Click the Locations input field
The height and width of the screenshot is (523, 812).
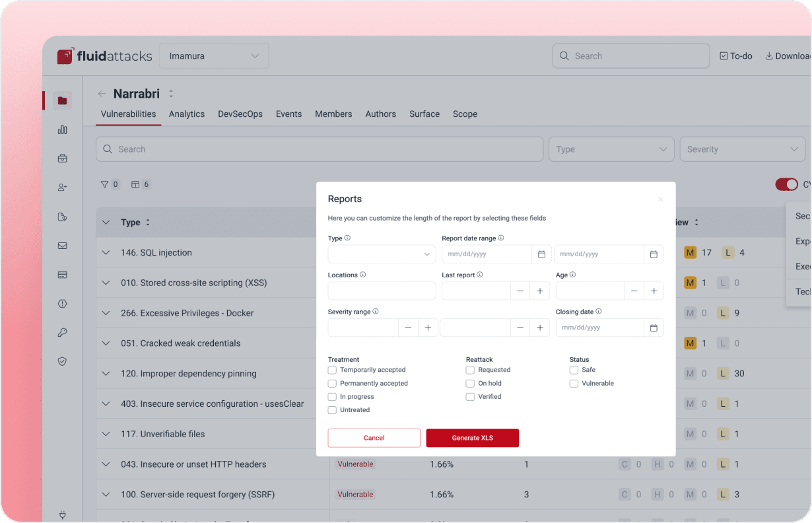[x=382, y=291]
